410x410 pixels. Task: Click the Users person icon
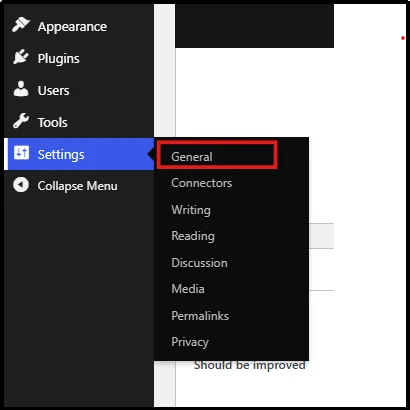pos(21,89)
